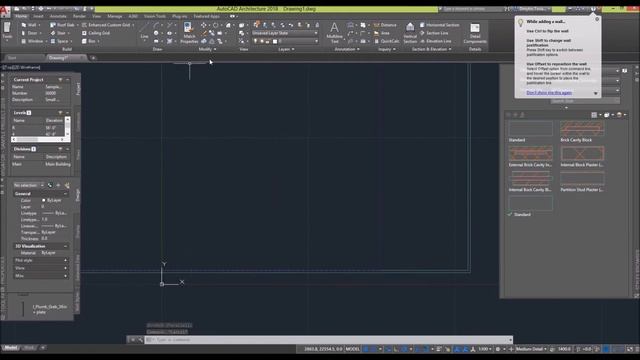Toggle the ByLayer color radio indicator
Screen dimensions: 640x360
coord(44,200)
